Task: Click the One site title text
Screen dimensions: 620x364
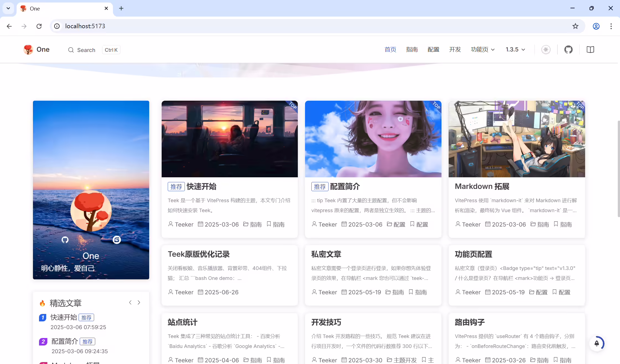Action: [43, 50]
